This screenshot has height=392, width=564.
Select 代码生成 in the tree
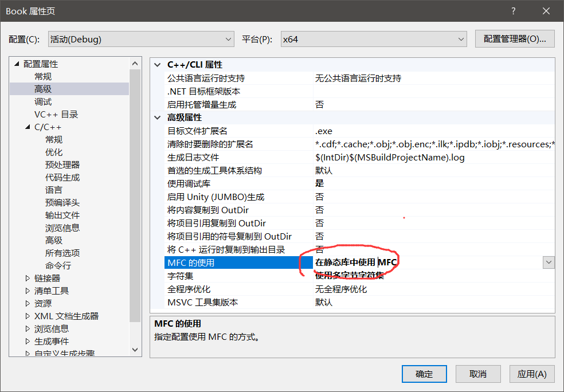62,177
